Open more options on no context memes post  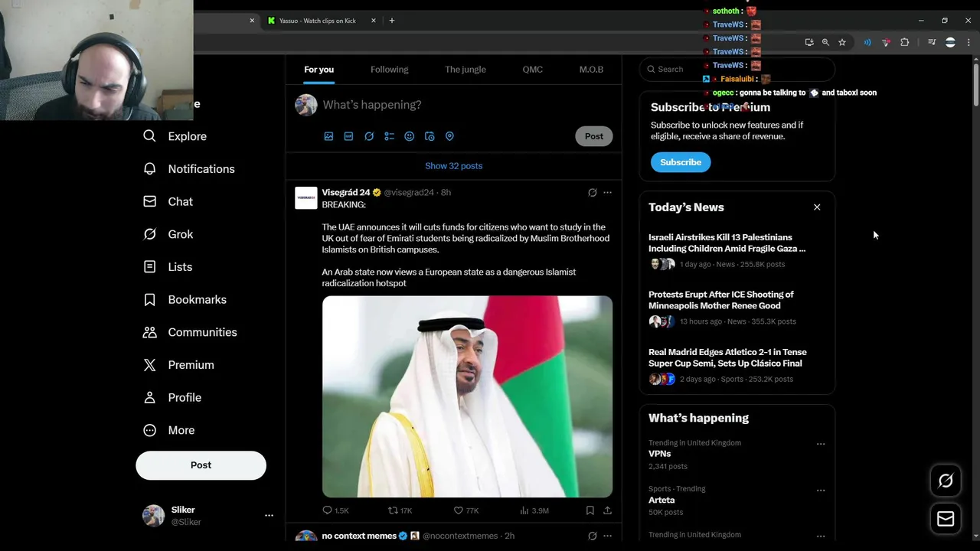click(x=607, y=536)
